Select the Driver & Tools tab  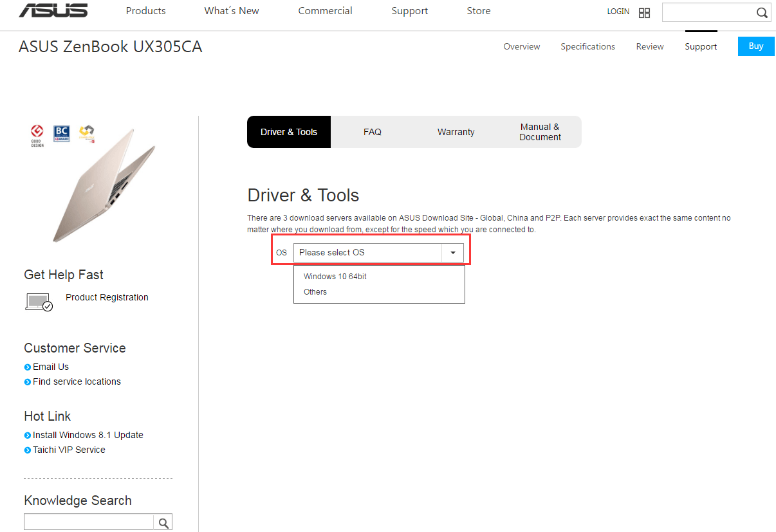[x=289, y=132]
